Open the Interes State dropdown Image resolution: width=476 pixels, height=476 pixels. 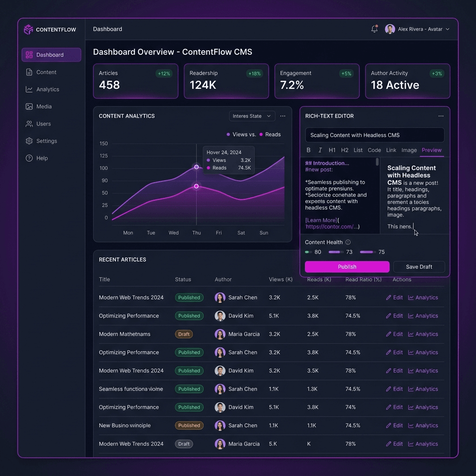252,116
